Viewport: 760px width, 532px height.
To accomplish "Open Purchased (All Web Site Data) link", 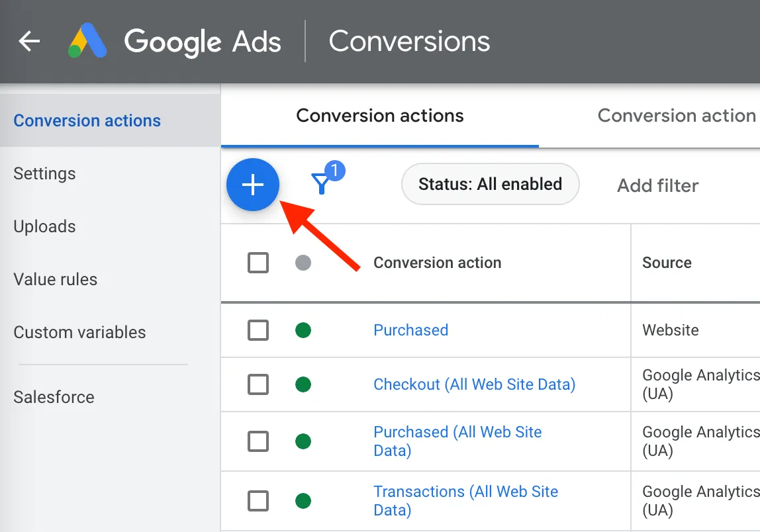I will (457, 441).
